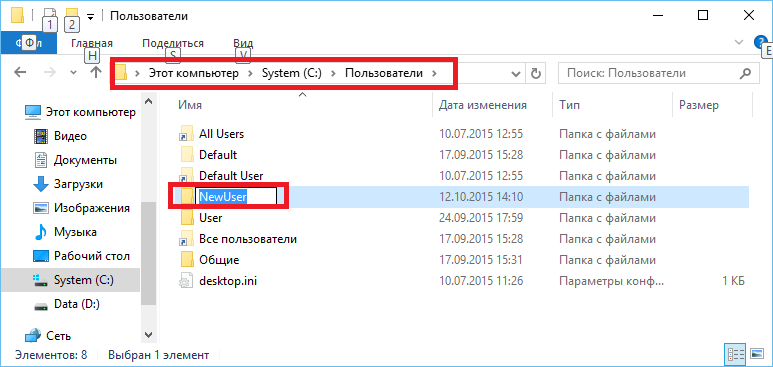This screenshot has width=773, height=367.
Task: Click System (C:) in address breadcrumb
Action: (291, 73)
